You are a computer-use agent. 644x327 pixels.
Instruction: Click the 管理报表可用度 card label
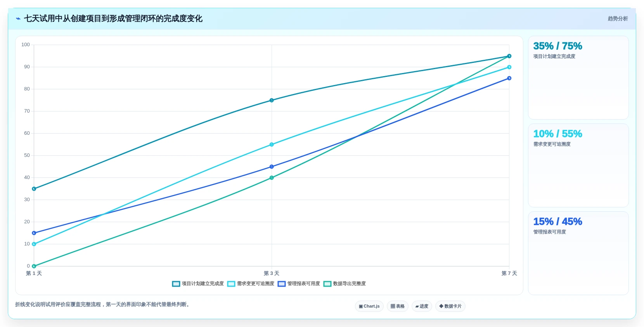[550, 232]
